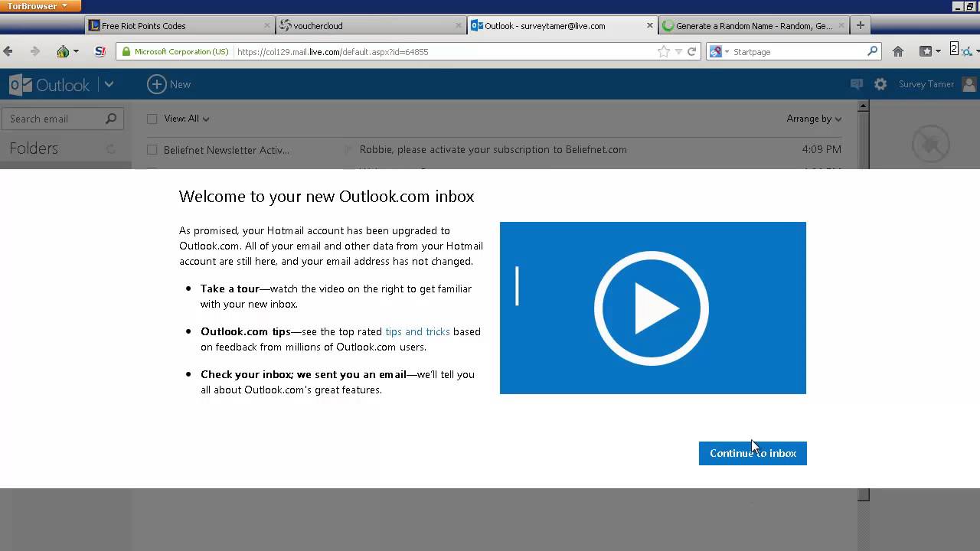Reload the current page
This screenshot has height=551, width=980.
(x=692, y=51)
